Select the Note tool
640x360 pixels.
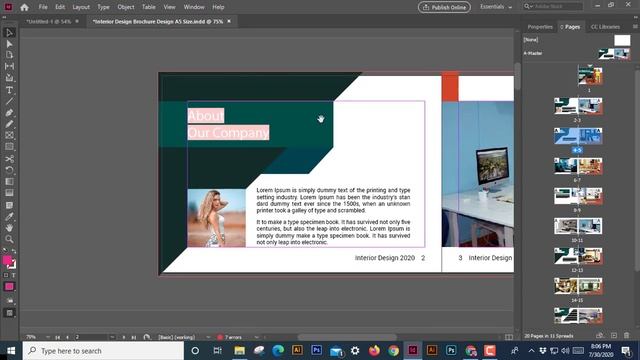tap(9, 205)
